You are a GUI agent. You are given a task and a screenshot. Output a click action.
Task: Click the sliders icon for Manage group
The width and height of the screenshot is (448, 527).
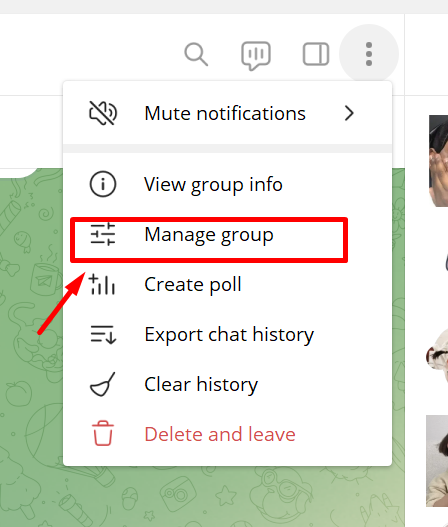(103, 234)
